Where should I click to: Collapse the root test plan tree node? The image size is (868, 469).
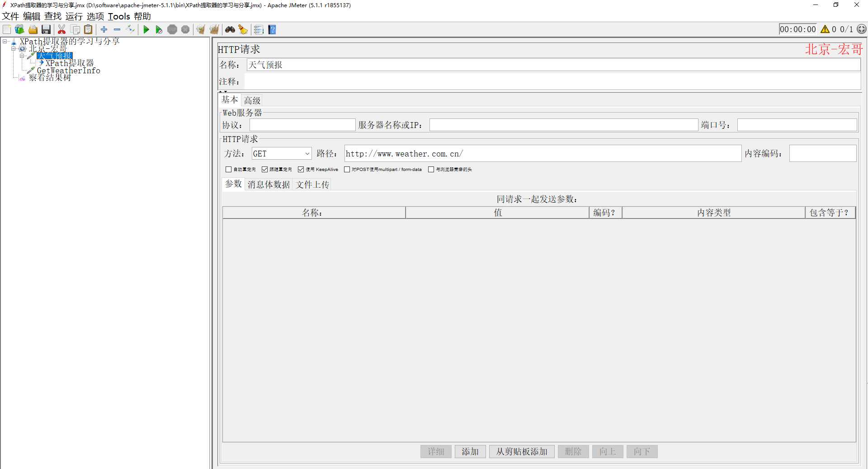(x=5, y=41)
